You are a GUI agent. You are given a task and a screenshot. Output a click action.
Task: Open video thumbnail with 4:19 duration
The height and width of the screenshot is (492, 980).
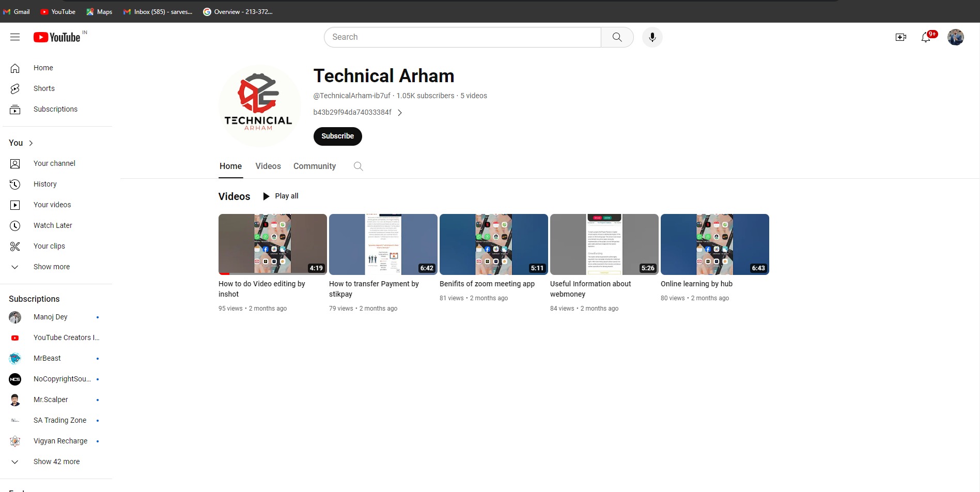click(272, 244)
